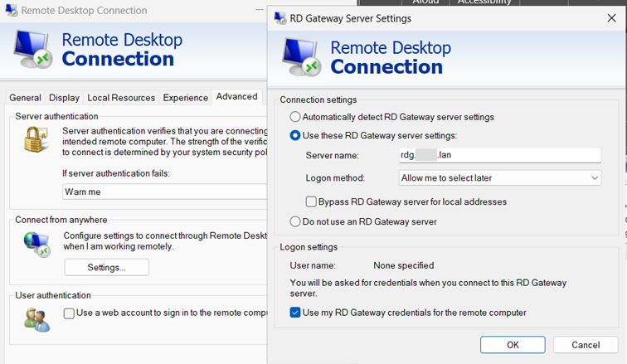Click the Cancel button
This screenshot has height=364, width=627.
[586, 345]
